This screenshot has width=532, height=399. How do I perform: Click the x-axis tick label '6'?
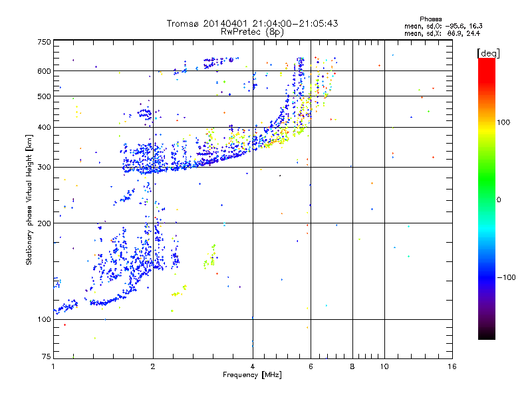311,366
